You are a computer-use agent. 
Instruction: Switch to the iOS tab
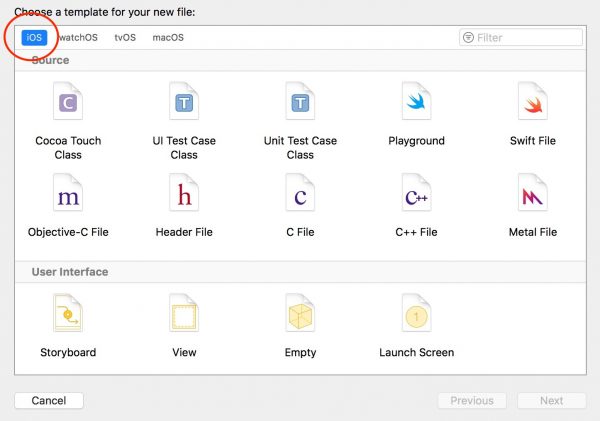pyautogui.click(x=34, y=38)
